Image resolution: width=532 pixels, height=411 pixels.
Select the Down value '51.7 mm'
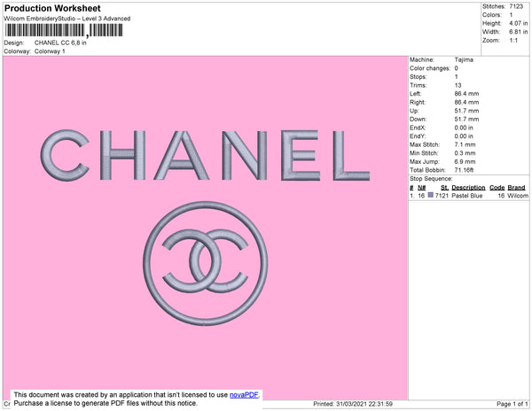467,120
